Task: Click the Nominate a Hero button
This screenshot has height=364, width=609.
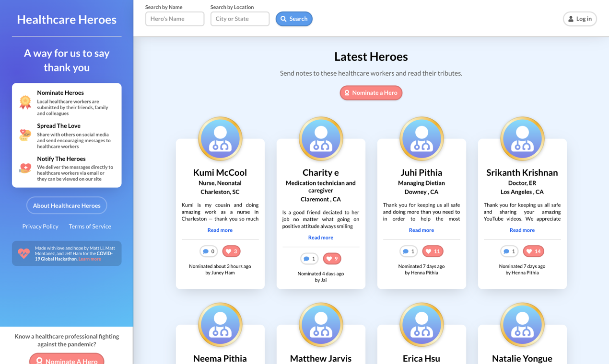Action: 371,92
